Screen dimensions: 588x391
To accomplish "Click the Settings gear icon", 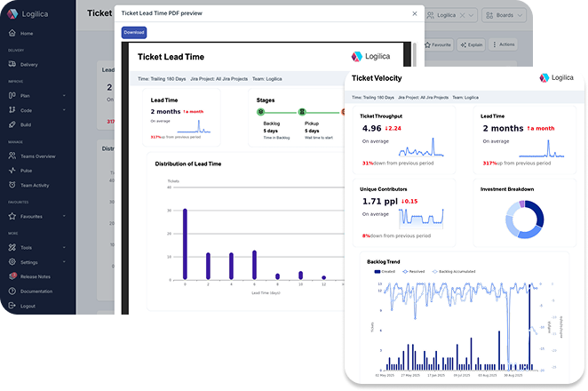I will pos(12,261).
